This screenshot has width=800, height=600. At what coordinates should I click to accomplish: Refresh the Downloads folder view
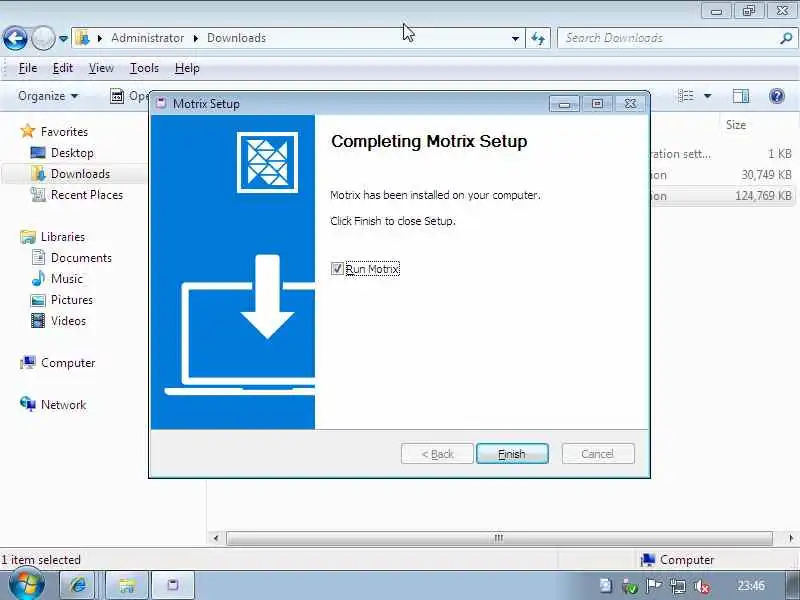coord(538,38)
